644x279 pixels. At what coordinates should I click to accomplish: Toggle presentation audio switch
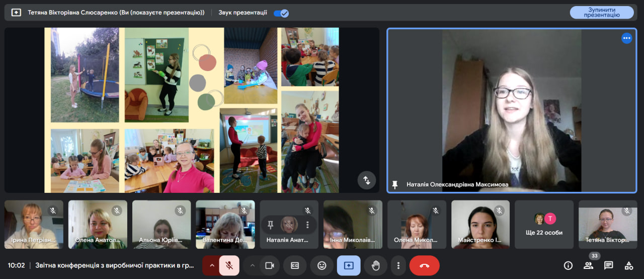tap(281, 13)
